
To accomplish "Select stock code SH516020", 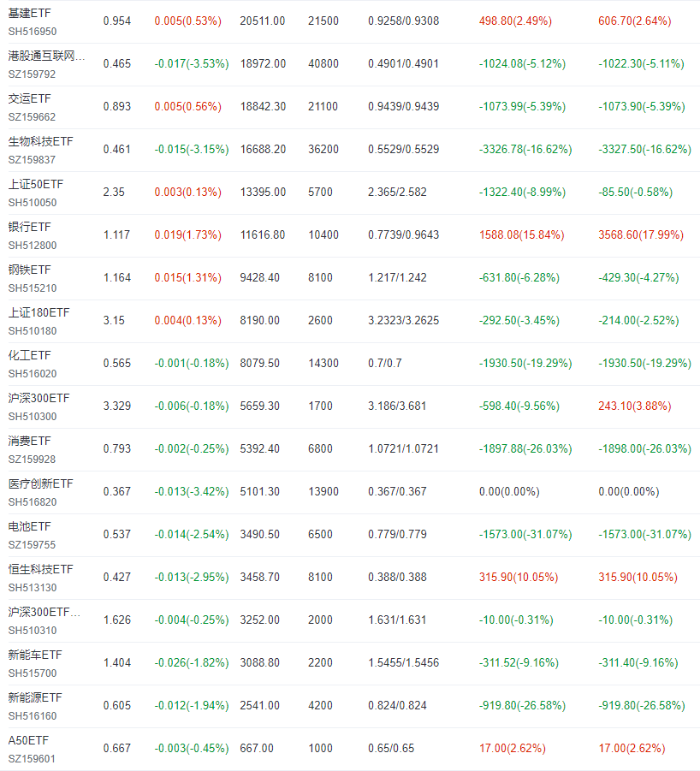I will click(x=33, y=374).
